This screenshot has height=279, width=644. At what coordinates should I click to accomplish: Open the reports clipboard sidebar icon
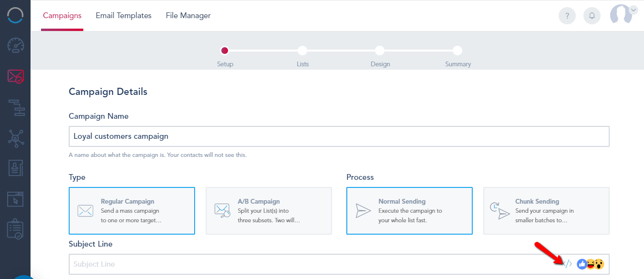[15, 229]
